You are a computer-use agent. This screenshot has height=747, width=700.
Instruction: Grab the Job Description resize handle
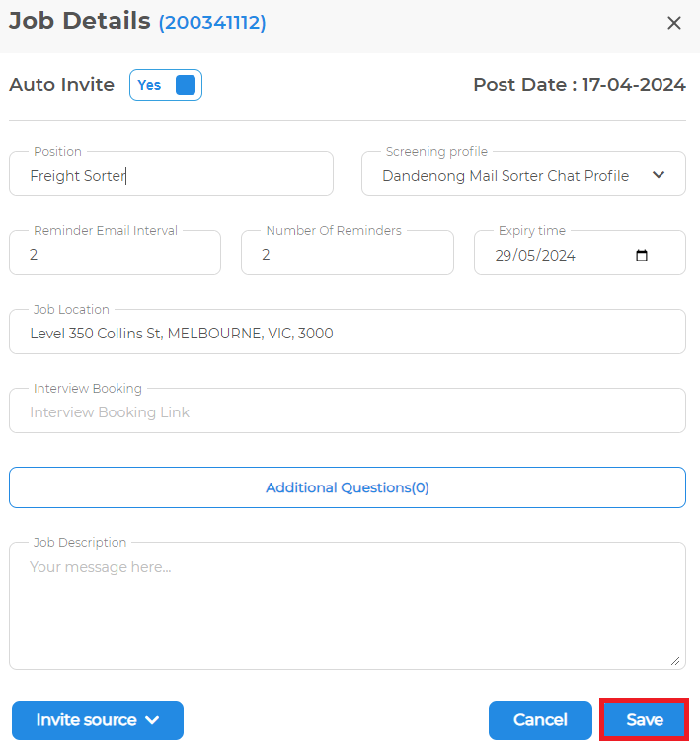[x=675, y=661]
